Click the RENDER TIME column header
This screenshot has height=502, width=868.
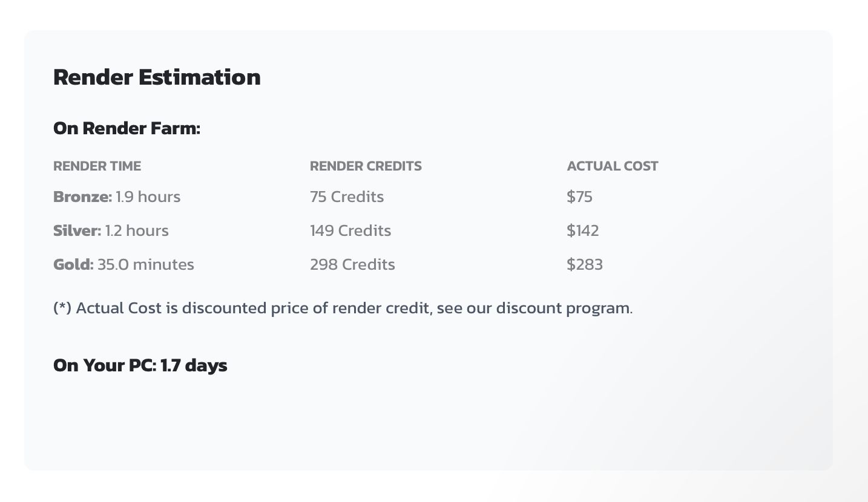(x=97, y=166)
